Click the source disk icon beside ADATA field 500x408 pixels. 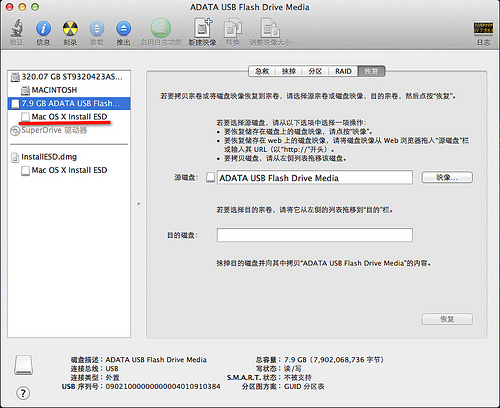pyautogui.click(x=210, y=177)
